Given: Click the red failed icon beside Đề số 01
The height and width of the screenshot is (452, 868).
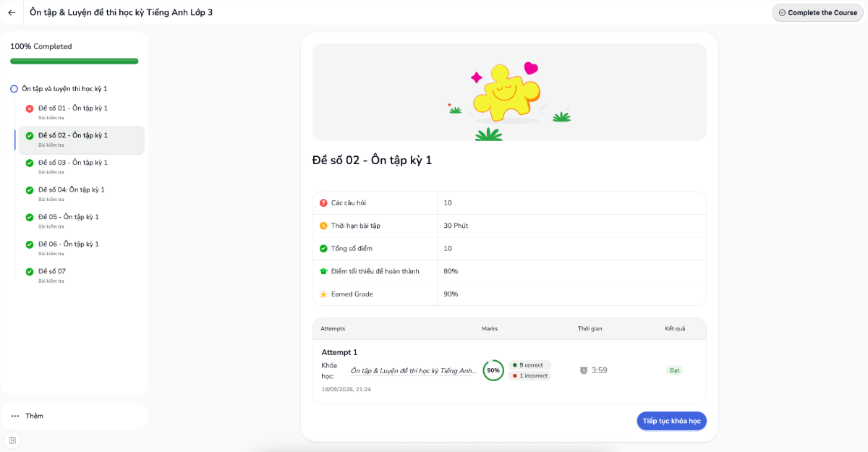Looking at the screenshot, I should [x=30, y=108].
